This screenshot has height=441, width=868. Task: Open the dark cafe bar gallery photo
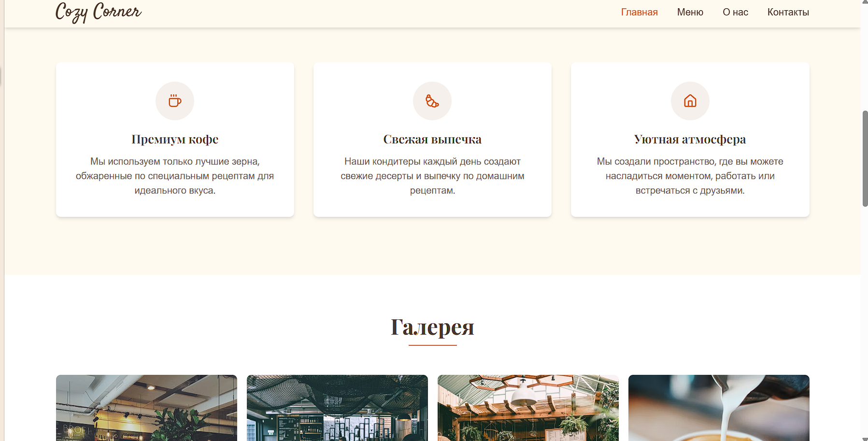[x=337, y=408]
